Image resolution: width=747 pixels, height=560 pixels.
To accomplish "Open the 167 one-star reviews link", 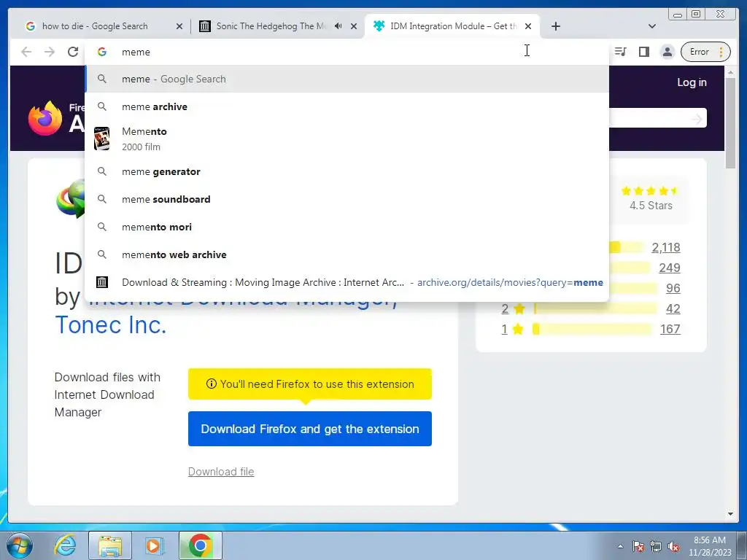I will (670, 329).
